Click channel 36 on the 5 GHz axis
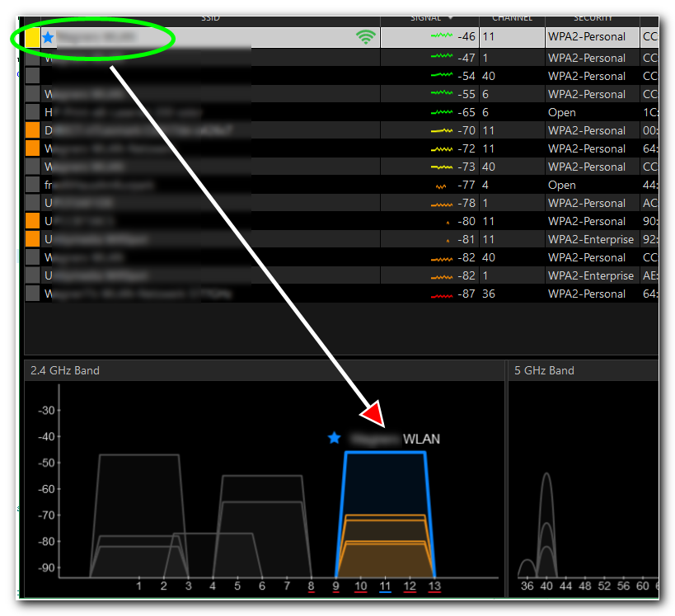 pyautogui.click(x=527, y=585)
